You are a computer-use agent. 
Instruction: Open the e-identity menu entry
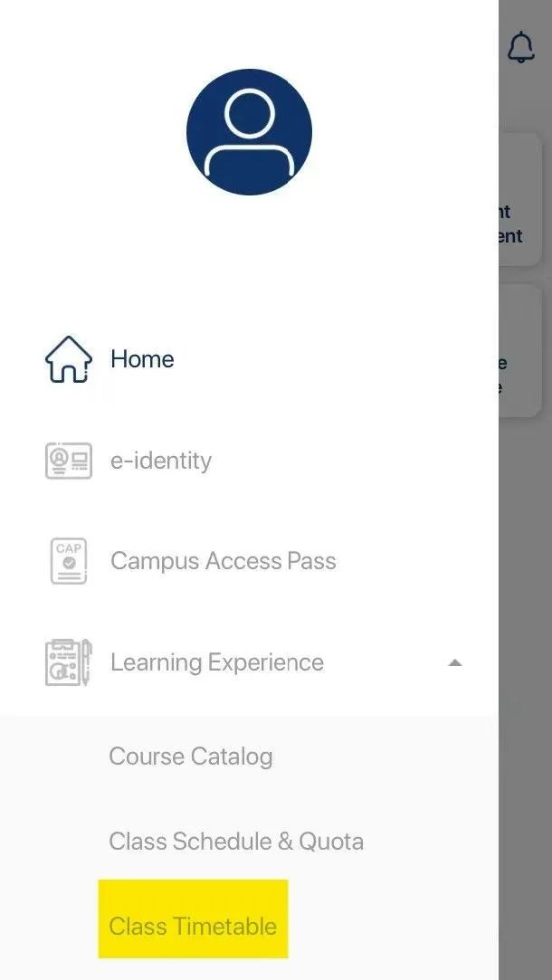coord(161,461)
